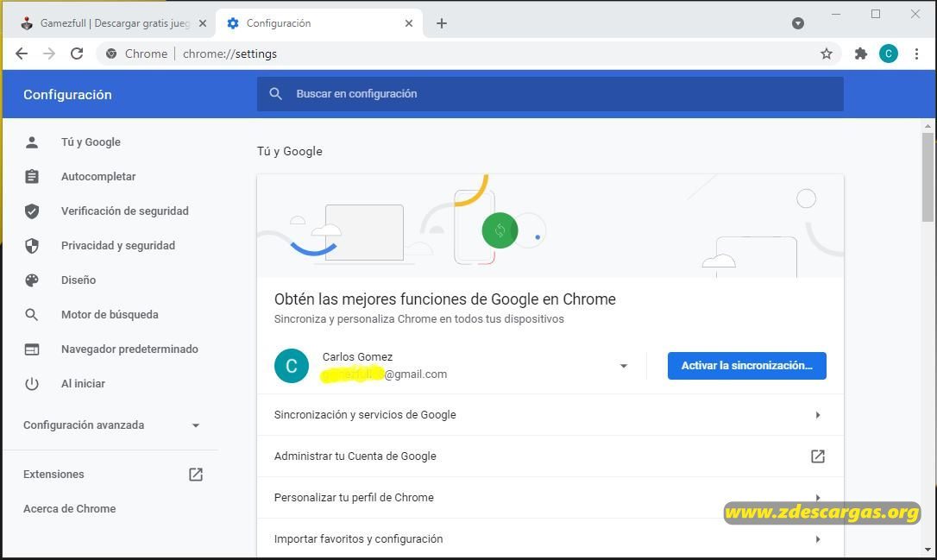
Task: Expand Configuración avanzada
Action: click(111, 425)
